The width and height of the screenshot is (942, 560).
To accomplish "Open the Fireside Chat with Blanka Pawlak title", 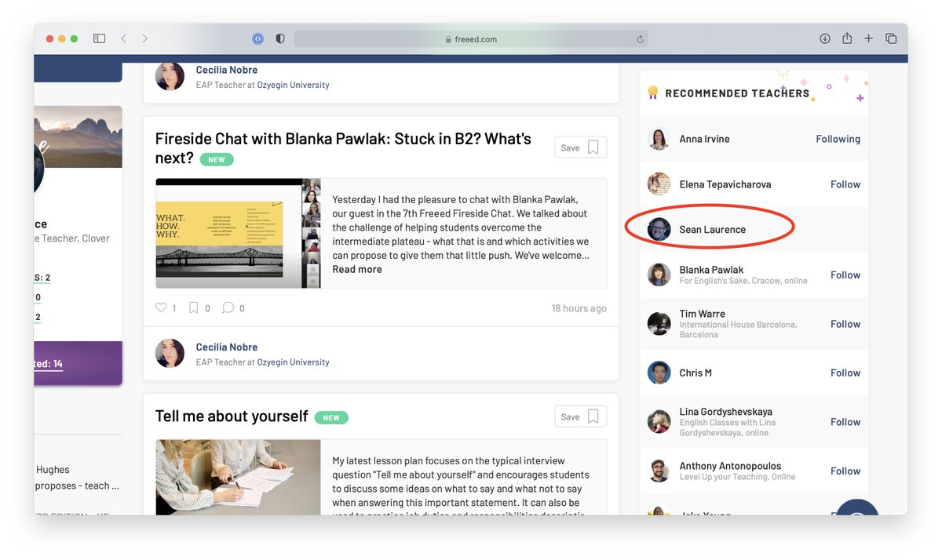I will [343, 148].
